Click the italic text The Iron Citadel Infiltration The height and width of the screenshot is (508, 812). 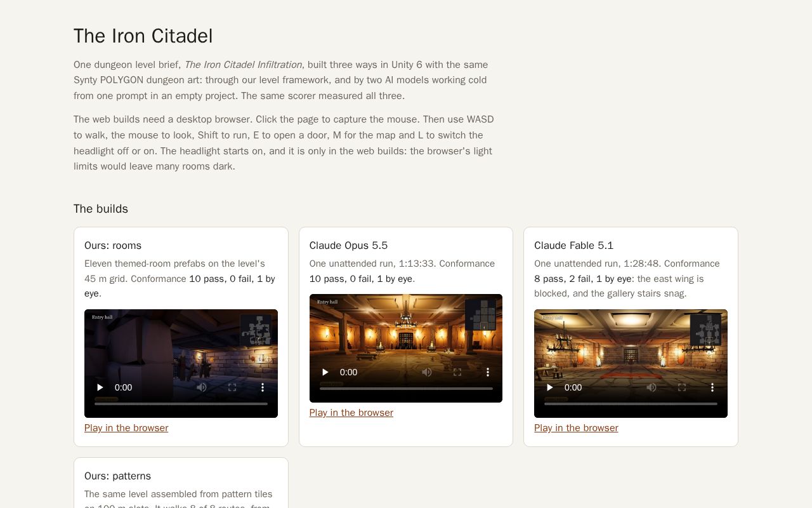(x=243, y=65)
